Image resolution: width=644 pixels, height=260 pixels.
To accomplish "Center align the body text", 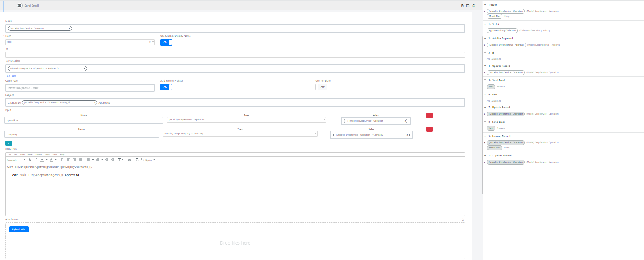I will (68, 160).
